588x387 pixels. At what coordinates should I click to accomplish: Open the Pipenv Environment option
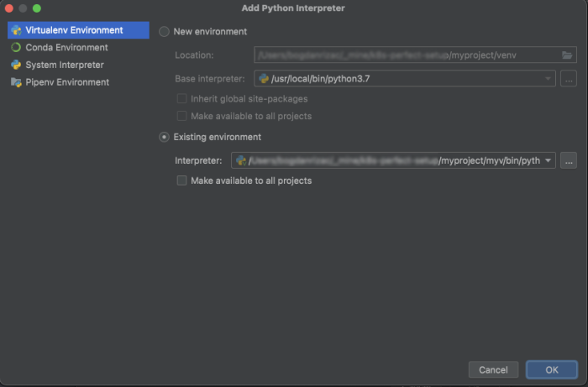pyautogui.click(x=78, y=82)
